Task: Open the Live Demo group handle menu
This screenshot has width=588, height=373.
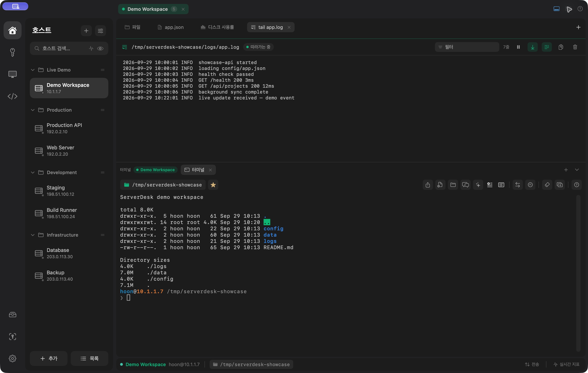Action: 103,70
